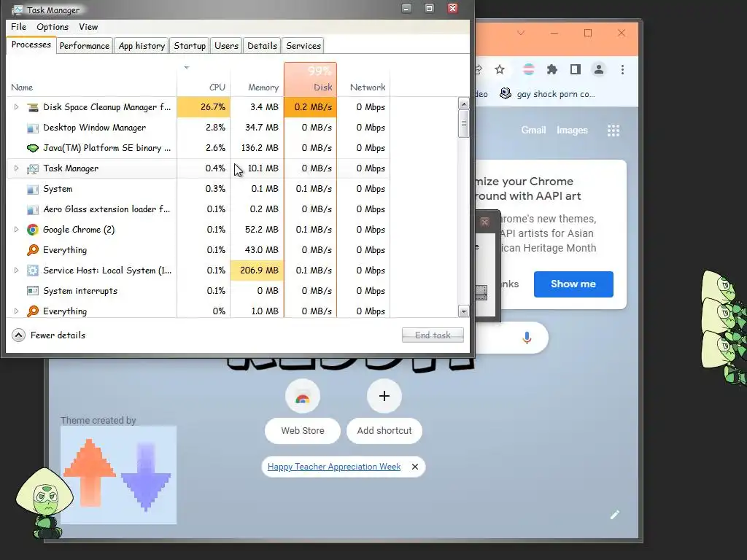Click the process list scrollbar thumb
The height and width of the screenshot is (560, 747).
(x=463, y=124)
